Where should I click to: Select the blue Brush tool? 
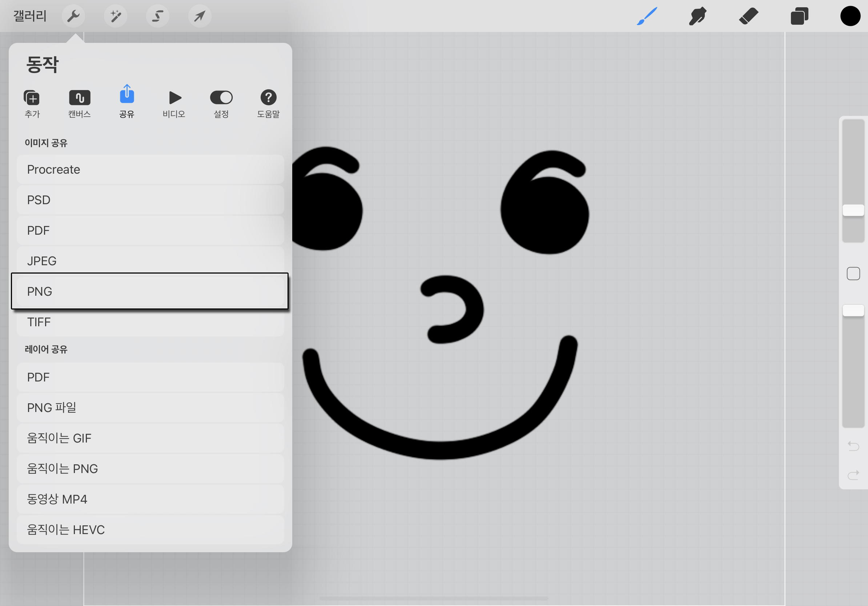coord(647,16)
